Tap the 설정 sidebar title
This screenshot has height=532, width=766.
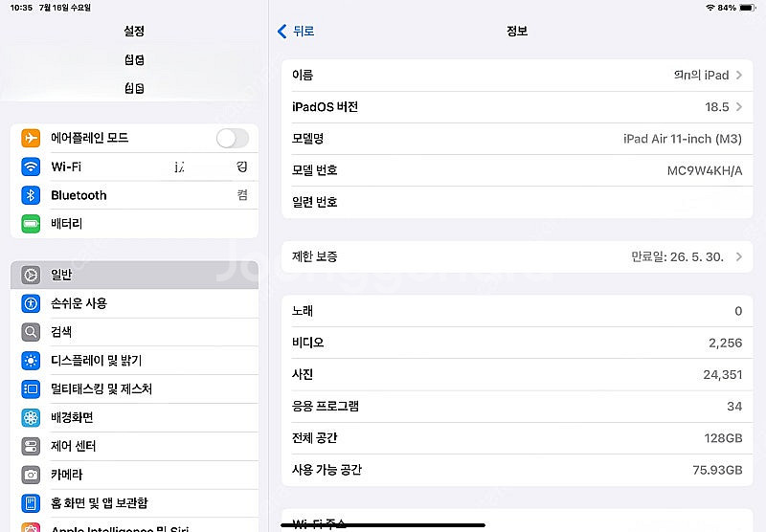point(134,32)
